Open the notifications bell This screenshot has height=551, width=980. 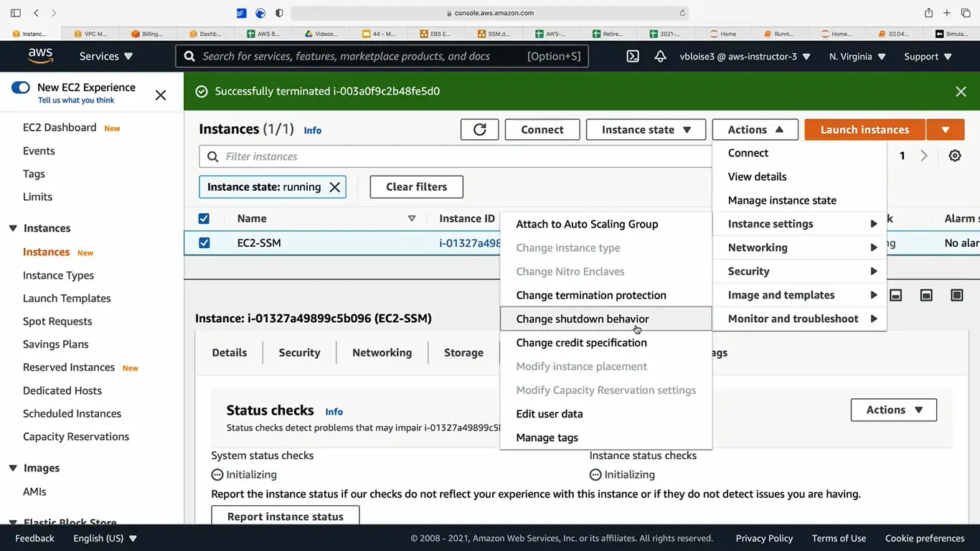(660, 56)
